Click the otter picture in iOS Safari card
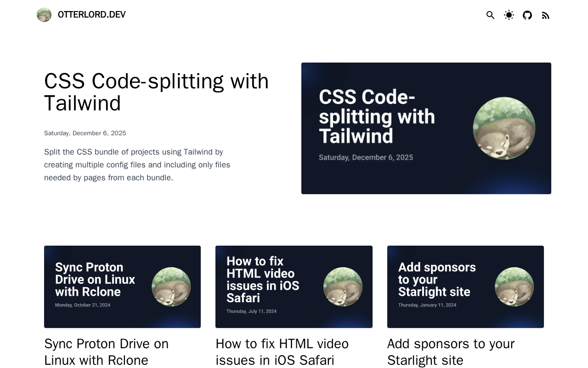 coord(343,287)
